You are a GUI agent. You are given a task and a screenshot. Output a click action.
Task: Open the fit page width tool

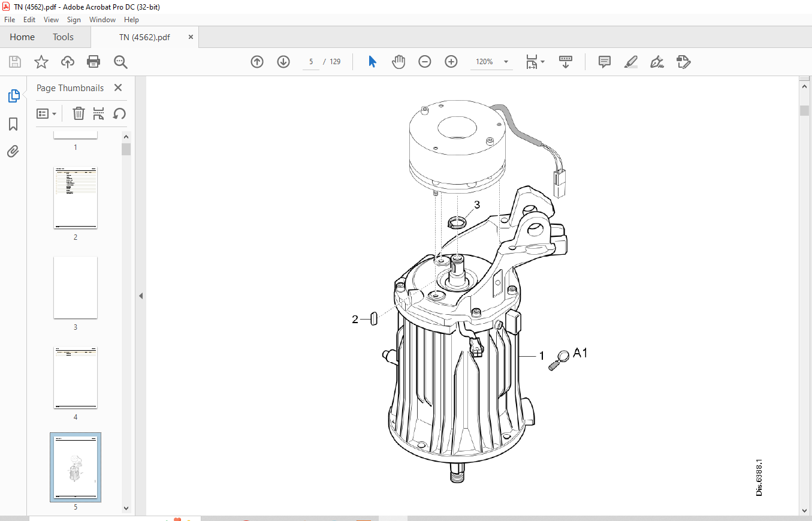tap(532, 62)
